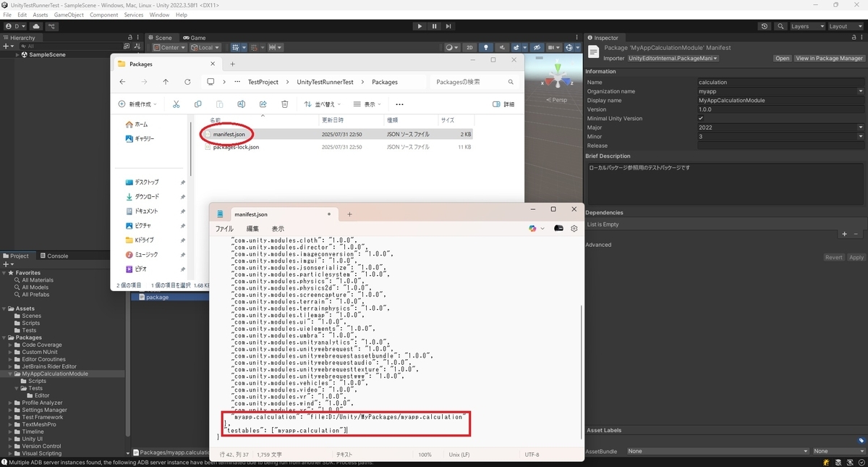Open the Component menu
This screenshot has width=868, height=467.
tap(104, 14)
